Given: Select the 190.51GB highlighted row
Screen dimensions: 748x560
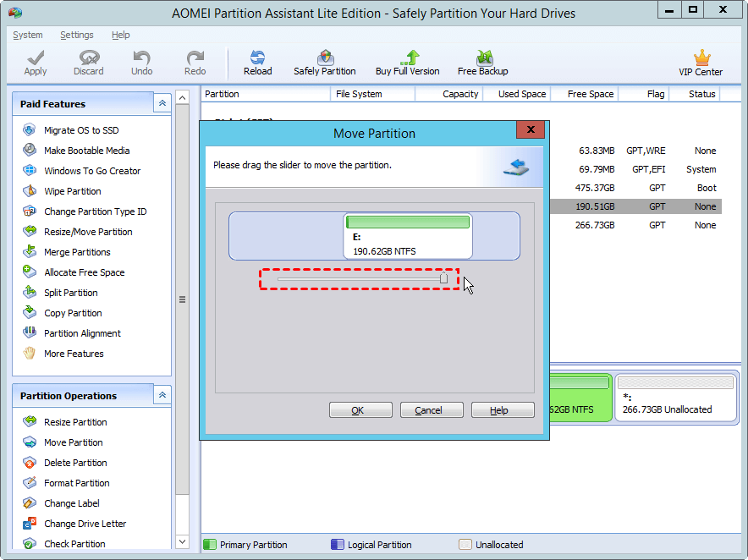Looking at the screenshot, I should click(635, 206).
